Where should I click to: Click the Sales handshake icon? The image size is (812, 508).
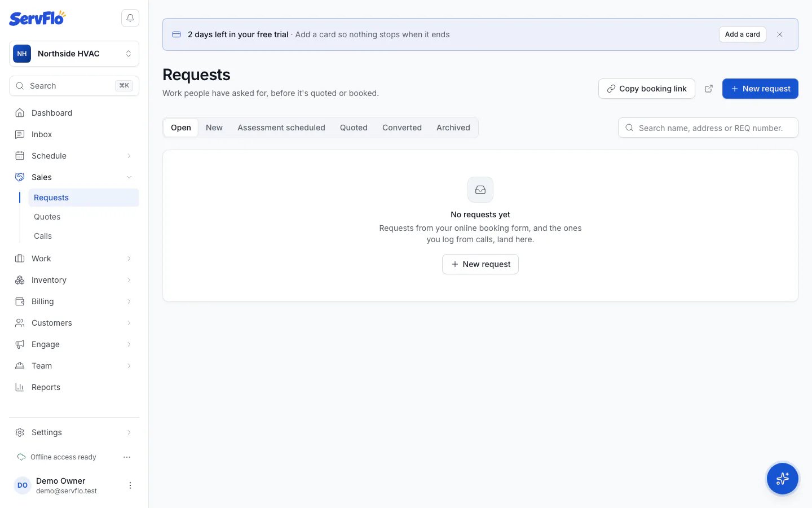20,177
